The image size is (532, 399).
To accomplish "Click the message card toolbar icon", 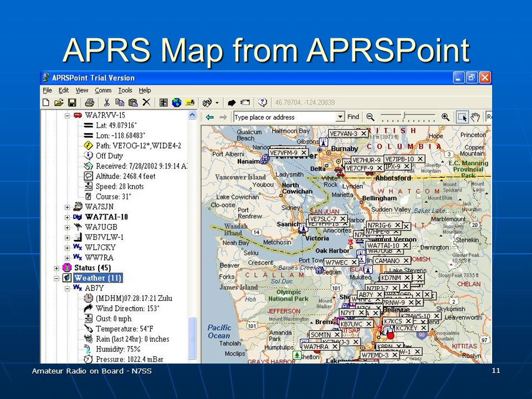I will click(245, 103).
